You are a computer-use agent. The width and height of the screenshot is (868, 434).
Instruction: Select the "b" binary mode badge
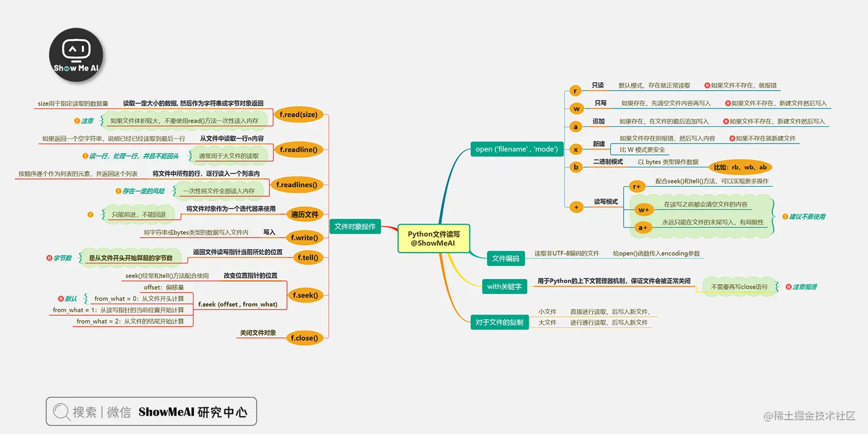pyautogui.click(x=575, y=167)
